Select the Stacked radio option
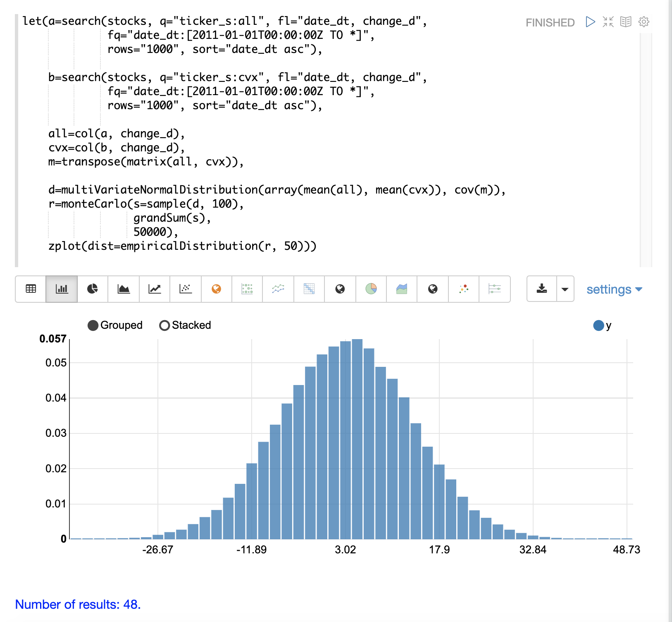 pos(164,325)
